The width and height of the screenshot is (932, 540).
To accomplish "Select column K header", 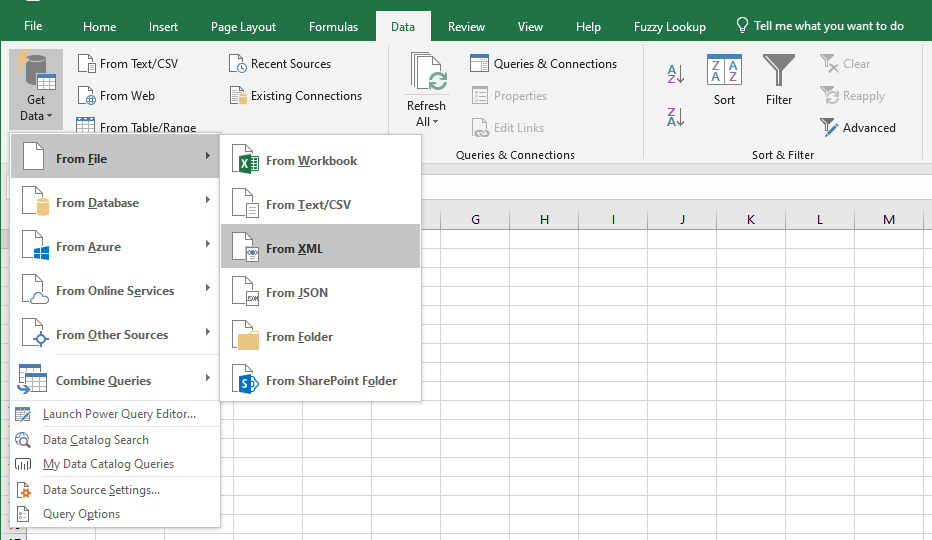I will 751,219.
